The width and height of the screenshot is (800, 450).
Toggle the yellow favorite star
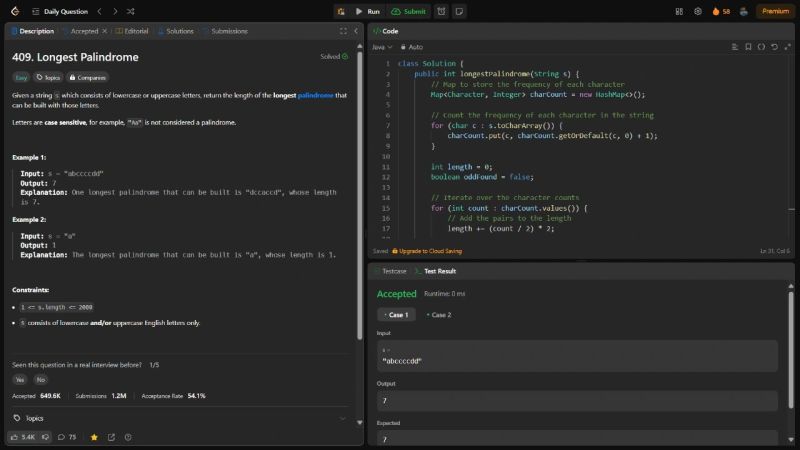[94, 437]
